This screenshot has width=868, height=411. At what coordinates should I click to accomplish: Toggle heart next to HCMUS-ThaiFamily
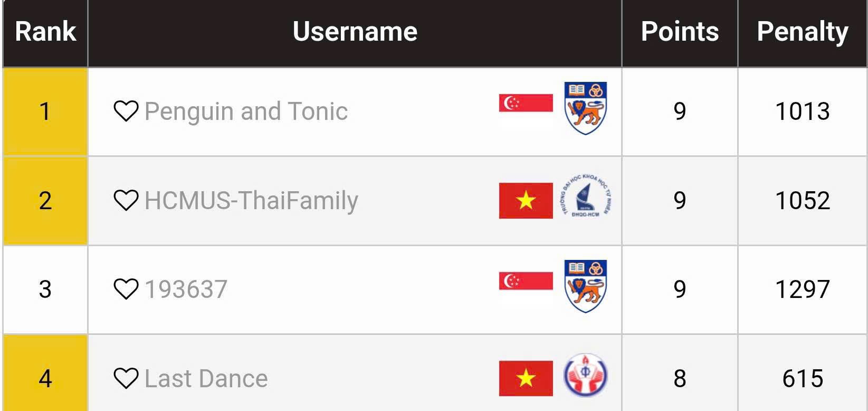tap(126, 200)
